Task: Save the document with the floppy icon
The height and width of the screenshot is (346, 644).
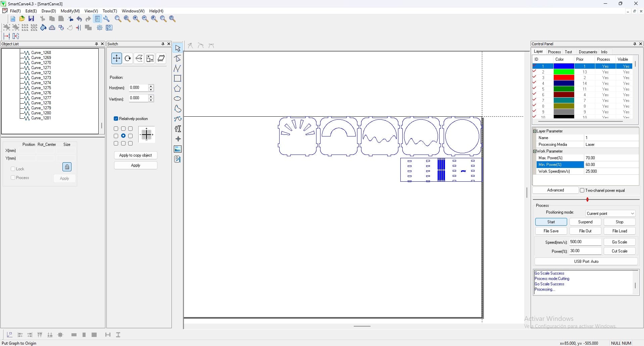Action: coord(31,19)
